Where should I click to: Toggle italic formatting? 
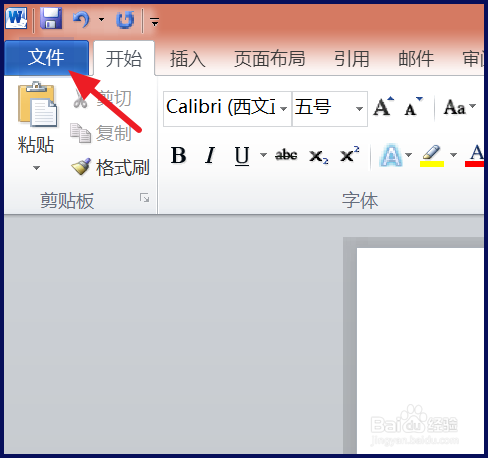pos(210,155)
